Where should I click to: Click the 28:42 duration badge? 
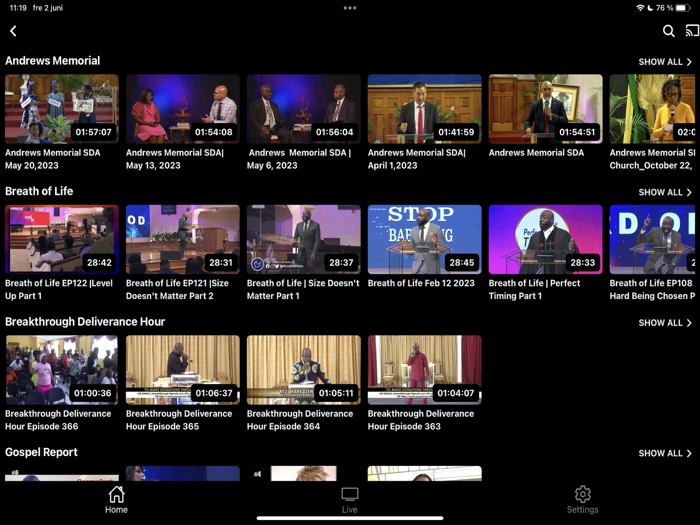click(99, 262)
